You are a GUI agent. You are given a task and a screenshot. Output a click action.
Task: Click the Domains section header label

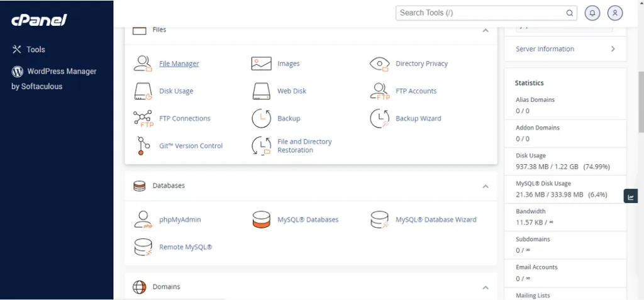click(x=166, y=287)
